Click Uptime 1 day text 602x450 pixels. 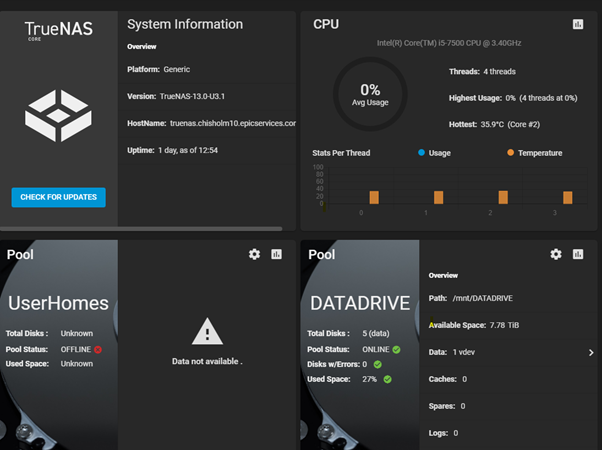pos(172,150)
